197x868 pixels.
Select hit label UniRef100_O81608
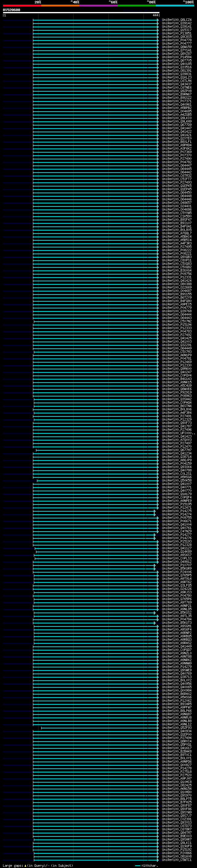click(x=177, y=856)
